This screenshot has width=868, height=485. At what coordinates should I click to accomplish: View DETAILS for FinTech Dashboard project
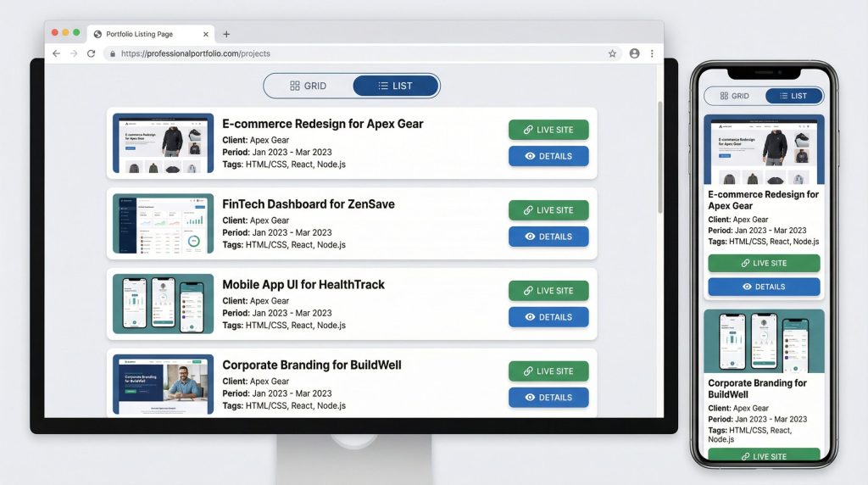tap(548, 237)
